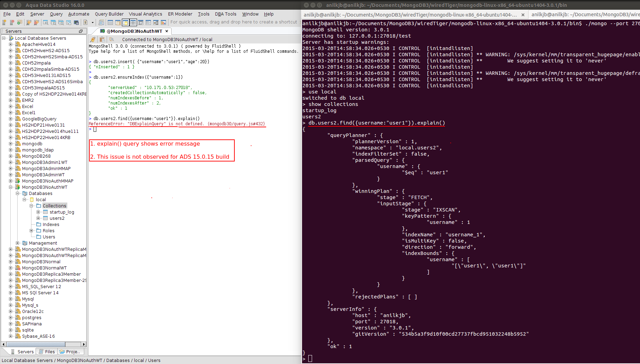This screenshot has width=640, height=364.
Task: Open the Automate menu
Action: [79, 14]
